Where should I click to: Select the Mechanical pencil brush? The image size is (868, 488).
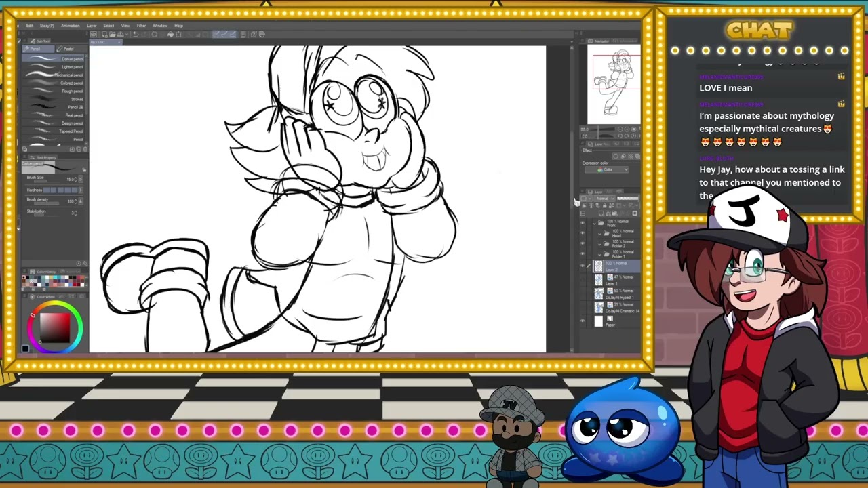[54, 75]
